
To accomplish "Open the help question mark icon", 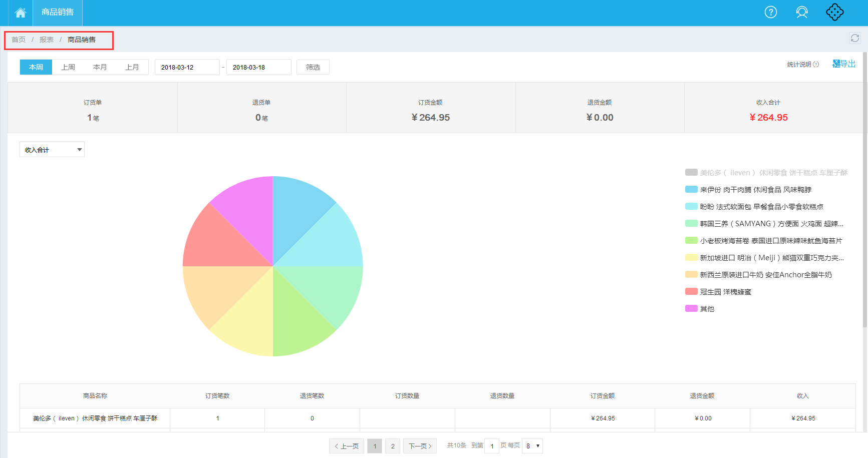I will 771,12.
